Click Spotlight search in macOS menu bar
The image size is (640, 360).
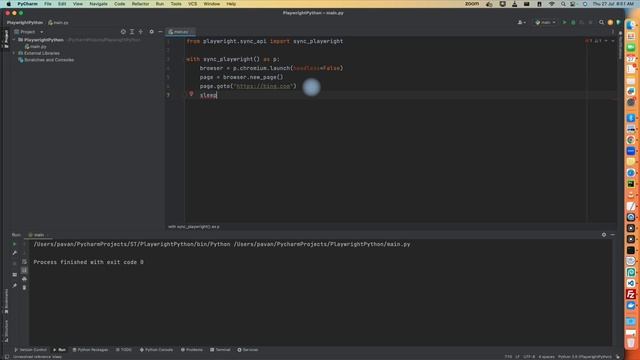(563, 4)
